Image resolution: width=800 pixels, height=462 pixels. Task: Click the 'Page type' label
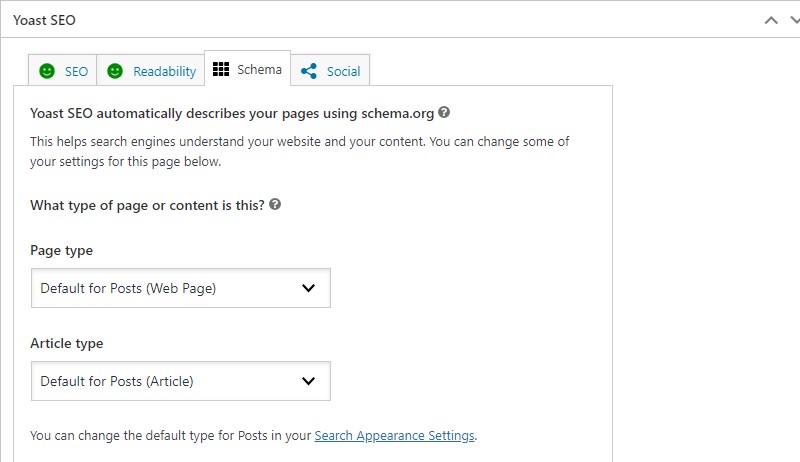[61, 250]
